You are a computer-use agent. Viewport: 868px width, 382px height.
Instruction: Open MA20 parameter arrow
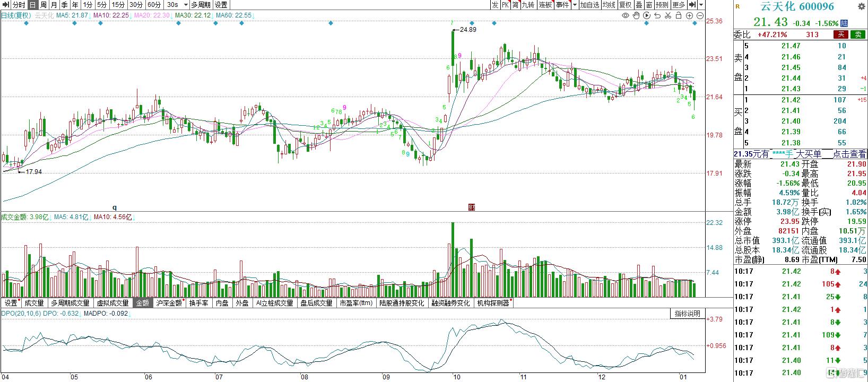(172, 15)
